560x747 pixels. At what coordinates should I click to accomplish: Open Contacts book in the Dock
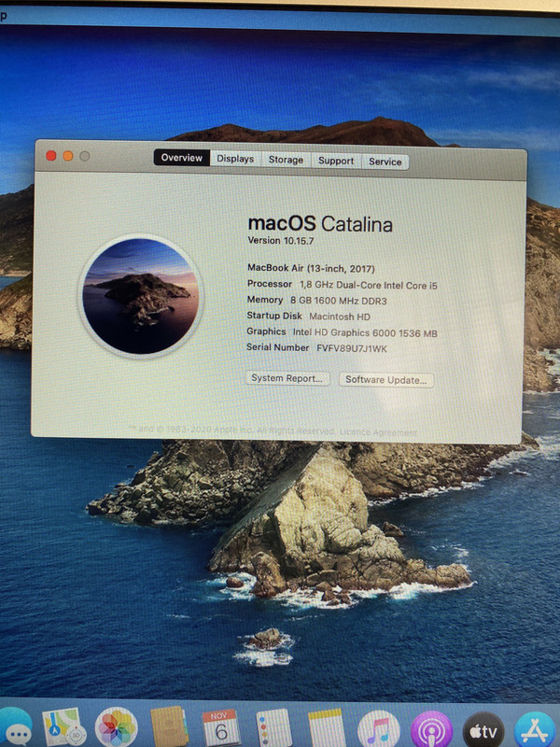tap(169, 727)
